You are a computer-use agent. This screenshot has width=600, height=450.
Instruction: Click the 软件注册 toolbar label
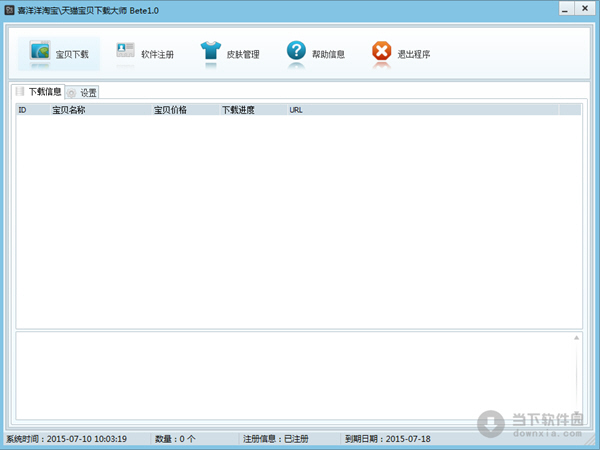tap(157, 54)
